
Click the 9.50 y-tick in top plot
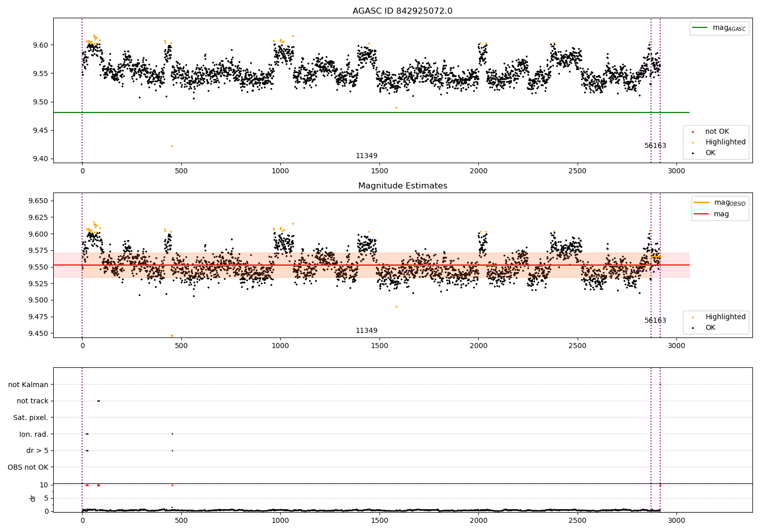[40, 102]
